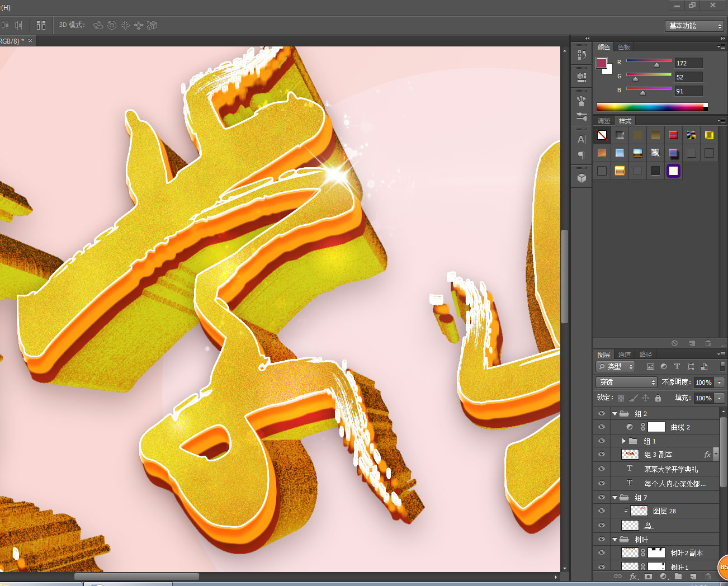This screenshot has height=586, width=728.
Task: Filter layers by shape icon
Action: tap(691, 367)
